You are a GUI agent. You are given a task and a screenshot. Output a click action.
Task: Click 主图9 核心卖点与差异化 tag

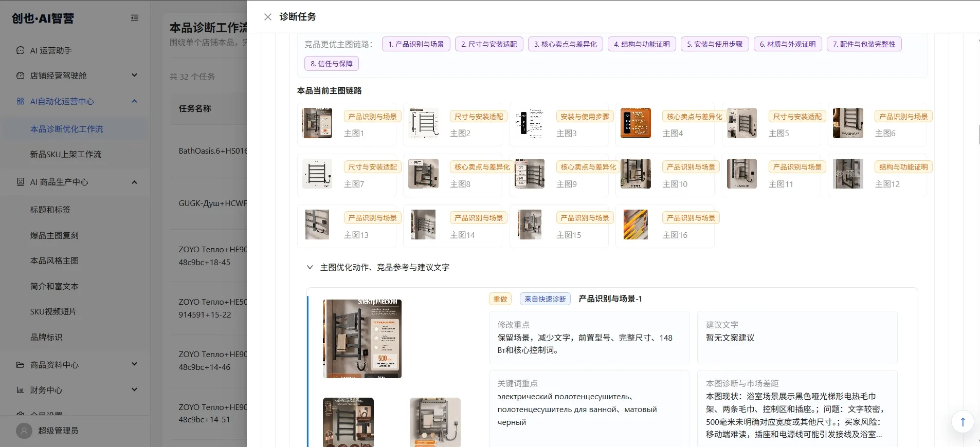click(x=588, y=167)
